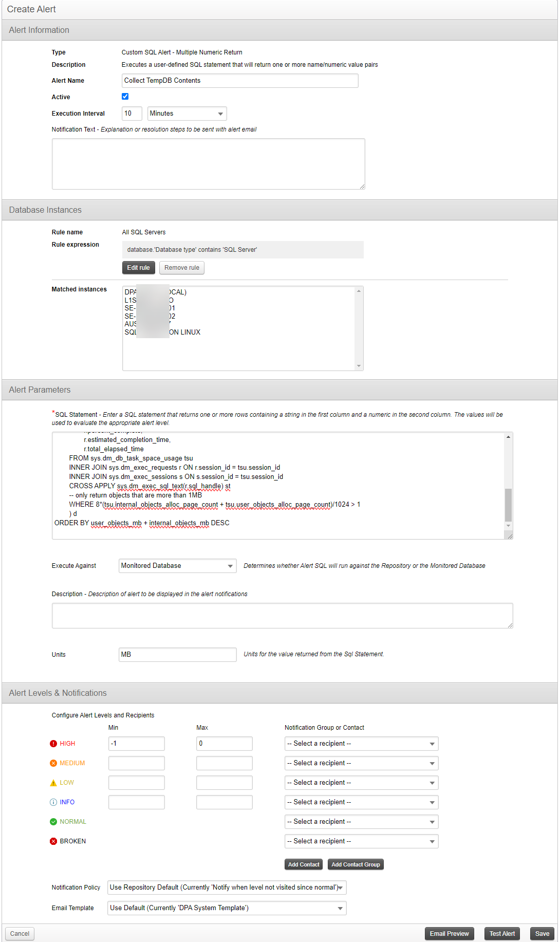This screenshot has height=942, width=560.
Task: Click the Edit rule button
Action: [138, 268]
